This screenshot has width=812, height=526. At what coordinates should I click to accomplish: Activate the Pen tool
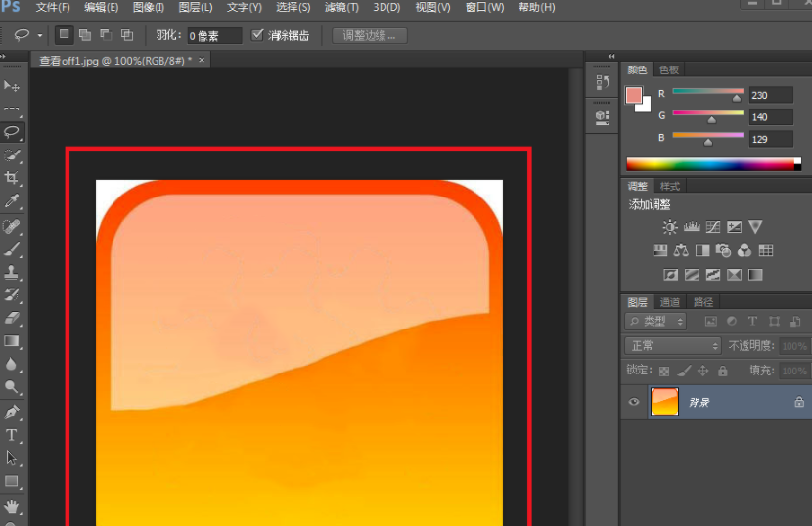click(12, 412)
